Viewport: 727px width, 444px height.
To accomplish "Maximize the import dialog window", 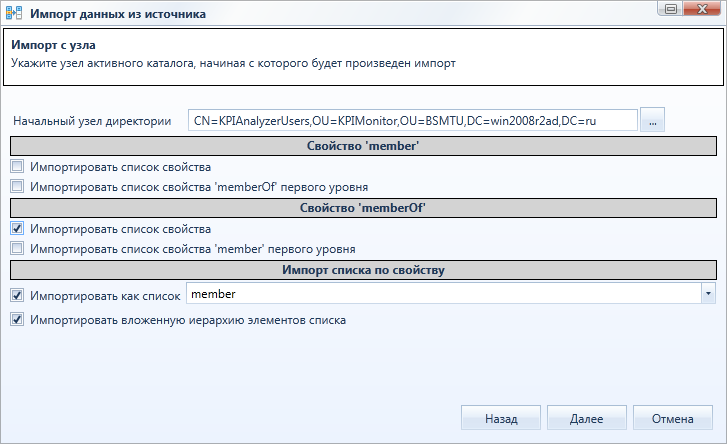I will pyautogui.click(x=670, y=9).
